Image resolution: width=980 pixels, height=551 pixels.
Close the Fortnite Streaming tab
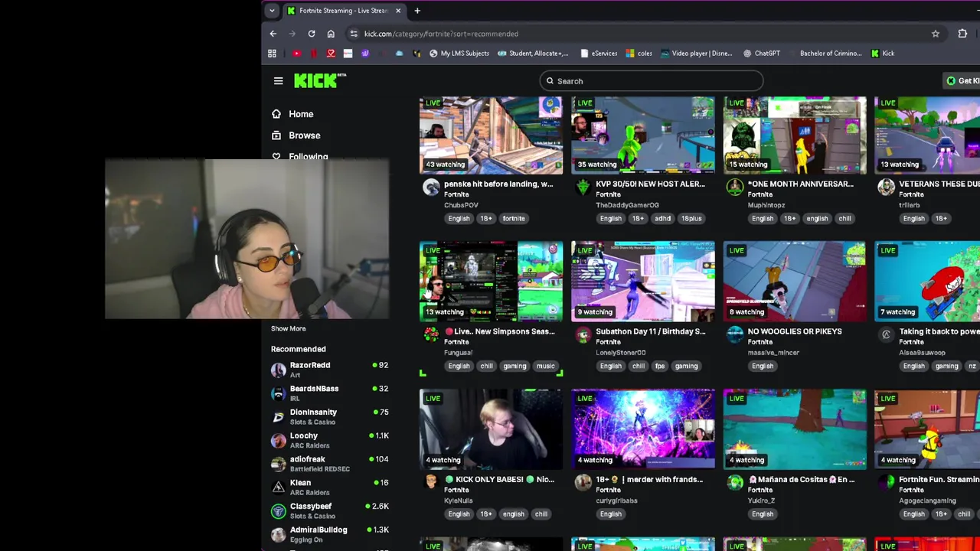pos(398,11)
